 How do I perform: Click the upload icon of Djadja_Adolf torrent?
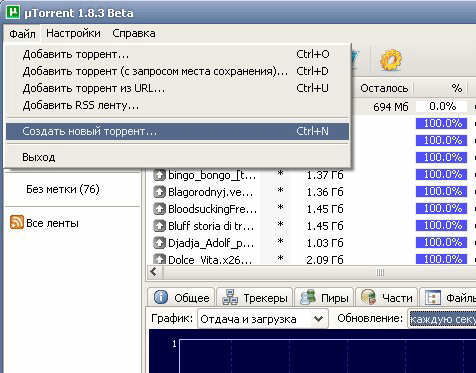pyautogui.click(x=159, y=243)
